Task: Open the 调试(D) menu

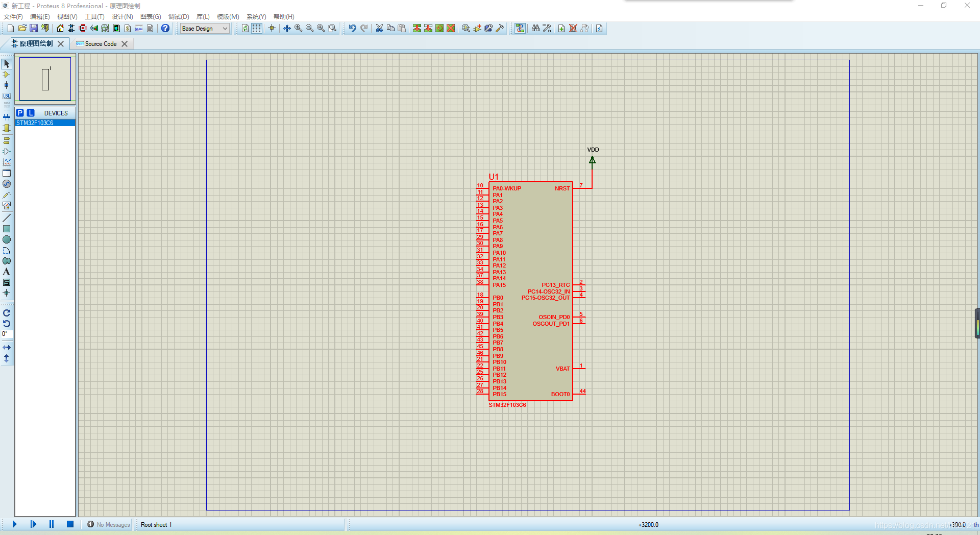Action: [x=179, y=17]
